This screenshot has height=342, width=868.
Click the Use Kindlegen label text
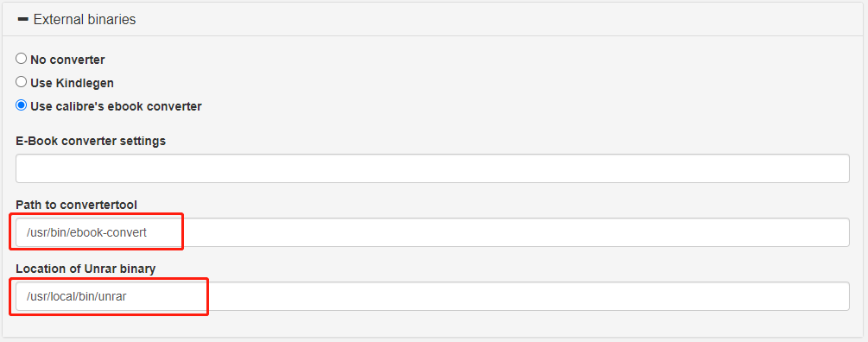(x=72, y=83)
